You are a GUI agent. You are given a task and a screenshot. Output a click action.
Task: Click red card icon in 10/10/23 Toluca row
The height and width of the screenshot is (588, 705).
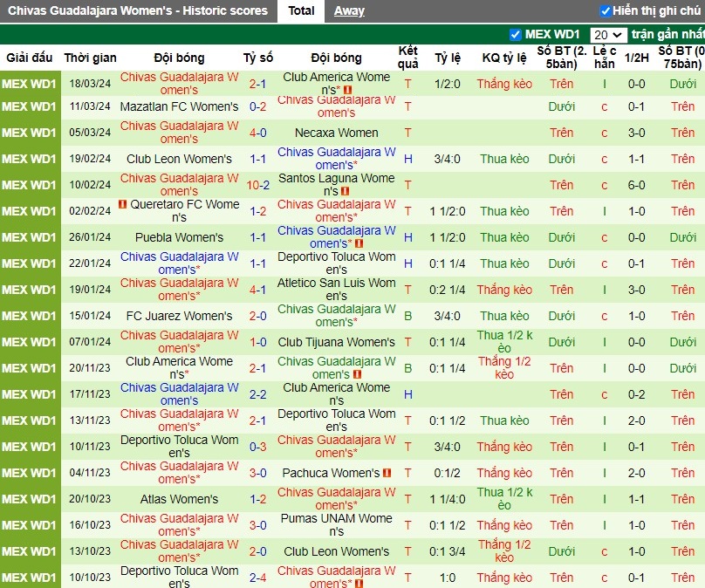tap(359, 584)
